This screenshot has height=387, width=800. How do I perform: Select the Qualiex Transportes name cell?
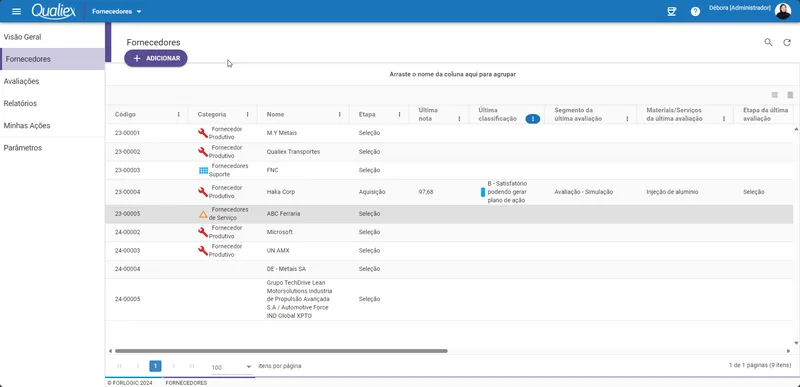pos(293,151)
